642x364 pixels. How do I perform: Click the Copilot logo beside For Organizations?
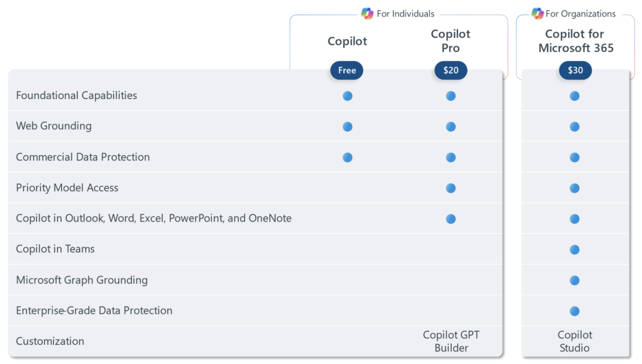(537, 14)
